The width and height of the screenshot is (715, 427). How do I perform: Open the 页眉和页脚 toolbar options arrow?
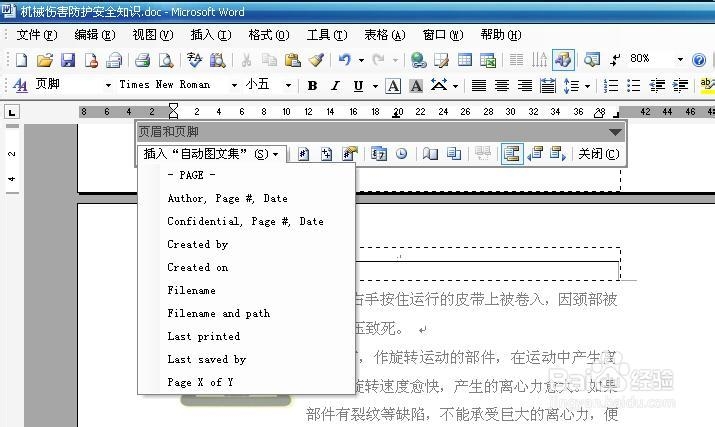point(615,132)
